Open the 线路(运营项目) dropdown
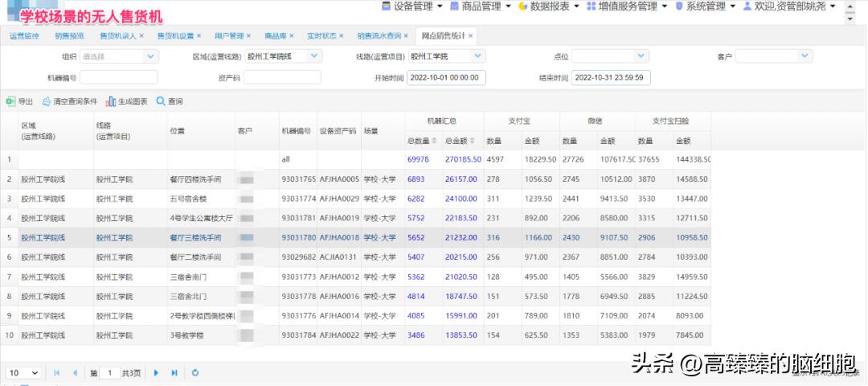This screenshot has height=386, width=868. 477,56
